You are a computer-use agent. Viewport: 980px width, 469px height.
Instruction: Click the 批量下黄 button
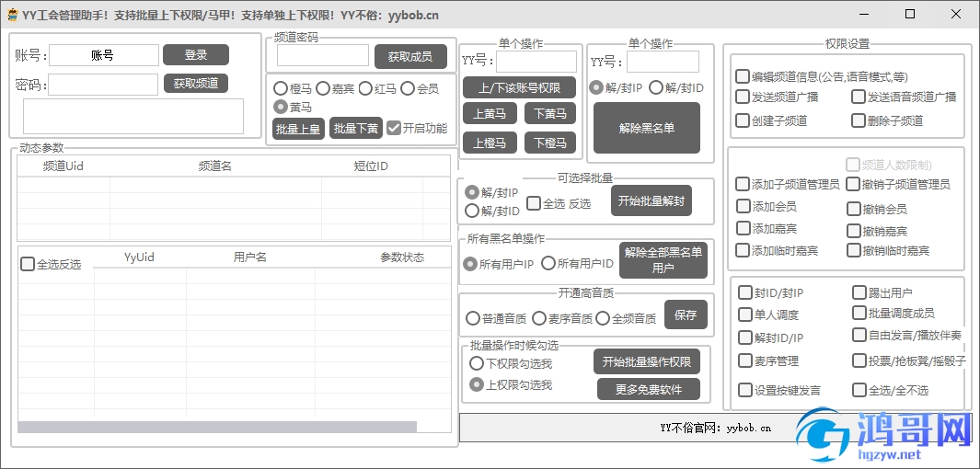pos(355,128)
